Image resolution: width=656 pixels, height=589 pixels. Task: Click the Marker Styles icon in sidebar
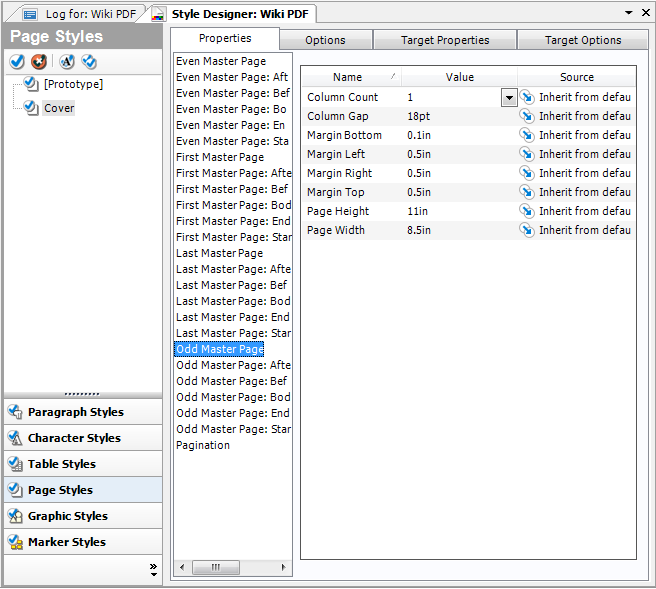point(15,542)
